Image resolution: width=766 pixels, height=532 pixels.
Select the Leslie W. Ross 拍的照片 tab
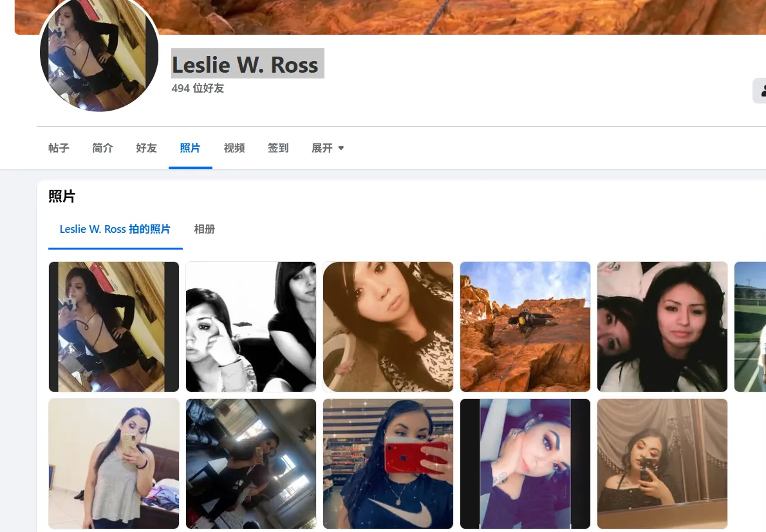115,229
